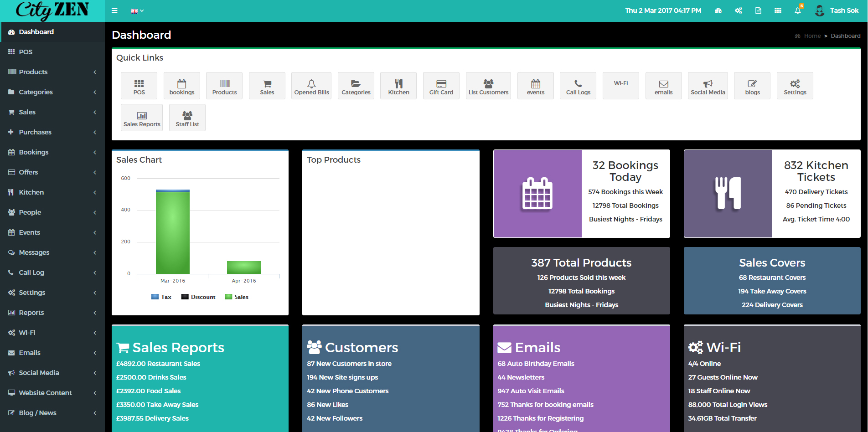Open Call Logs quick link
Image resolution: width=868 pixels, height=432 pixels.
(x=578, y=86)
